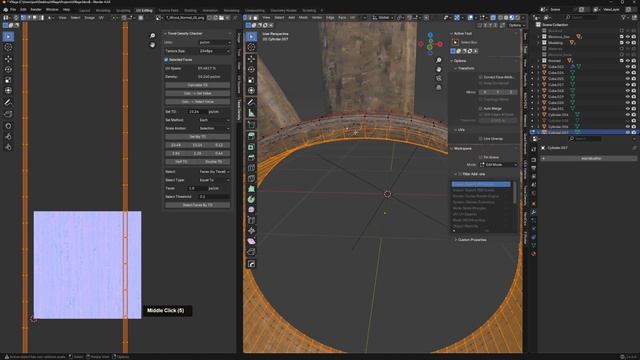Click the add-ons list scrollbar
This screenshot has width=640, height=360.
[514, 192]
